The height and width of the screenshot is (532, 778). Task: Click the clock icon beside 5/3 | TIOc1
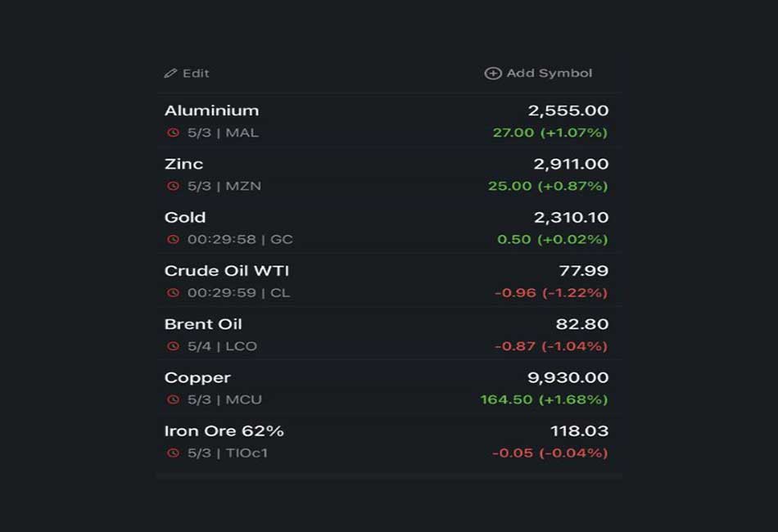click(x=173, y=453)
